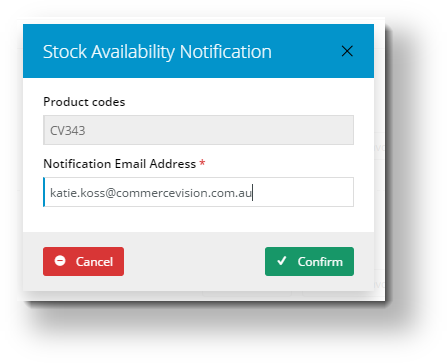Click the green Confirm button
This screenshot has height=364, width=448.
coord(309,261)
